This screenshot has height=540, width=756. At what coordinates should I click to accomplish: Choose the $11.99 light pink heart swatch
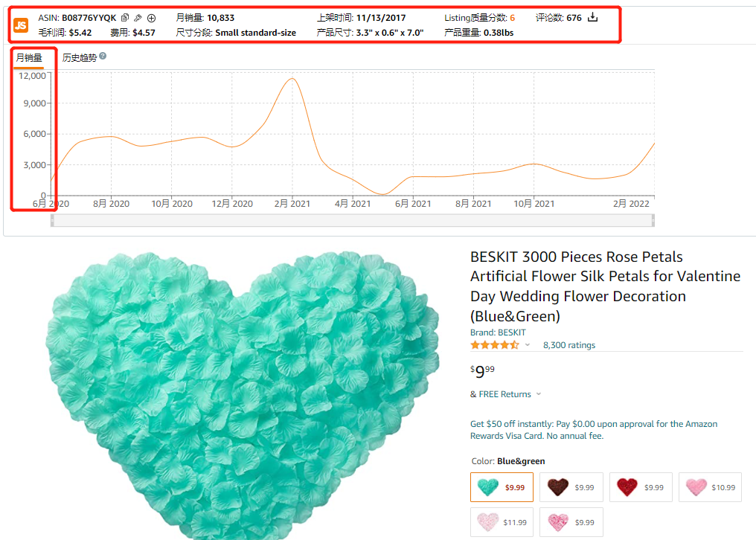pyautogui.click(x=502, y=522)
